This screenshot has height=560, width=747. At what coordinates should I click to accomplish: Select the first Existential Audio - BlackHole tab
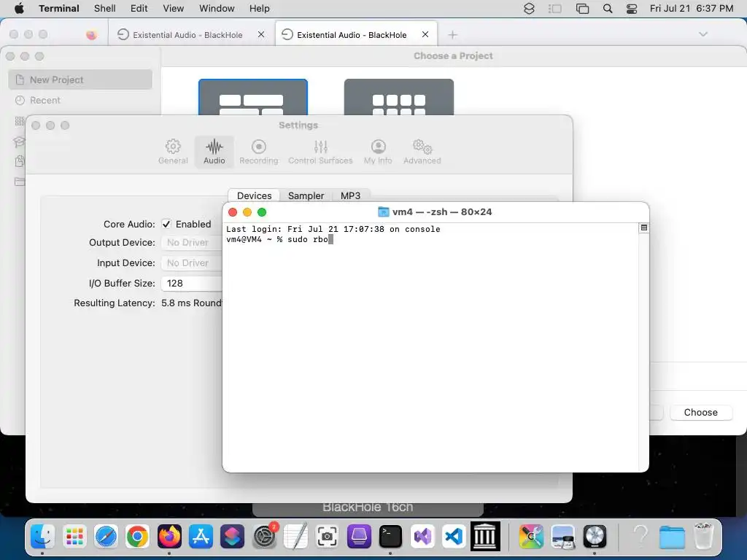click(x=187, y=35)
